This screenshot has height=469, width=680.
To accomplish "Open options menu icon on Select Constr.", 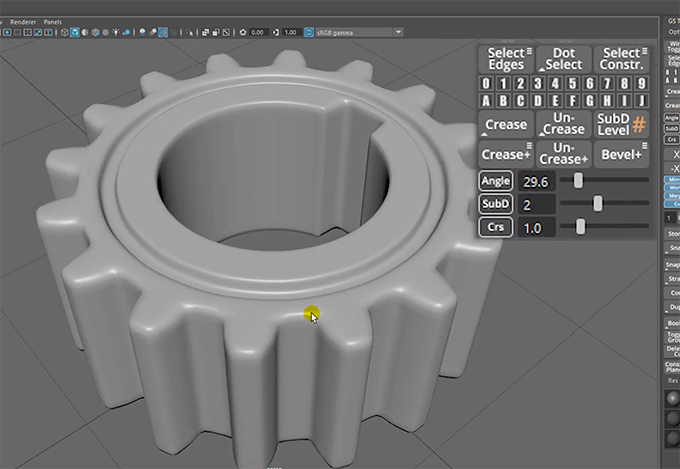I will pyautogui.click(x=644, y=51).
